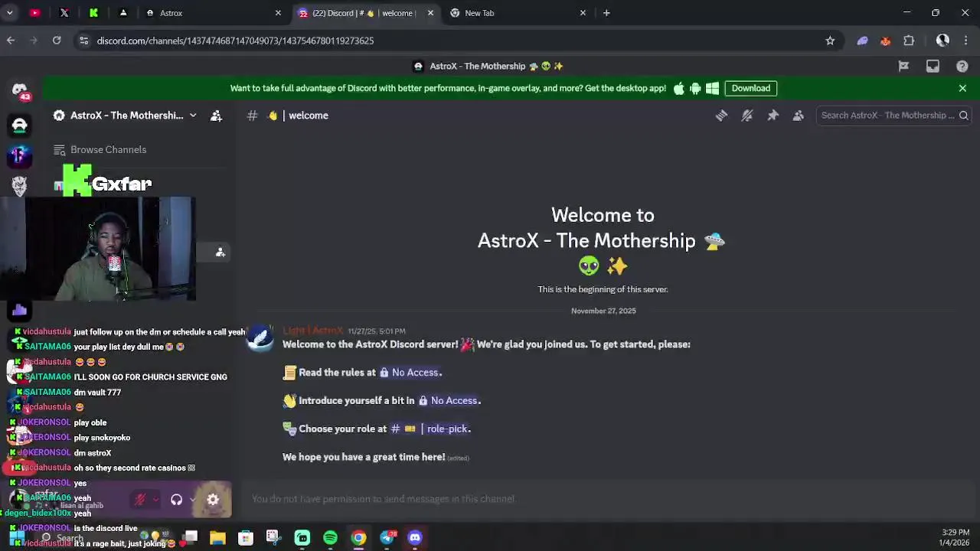Switch to the pinned Kick tab
This screenshot has width=980, height=551.
pyautogui.click(x=93, y=13)
